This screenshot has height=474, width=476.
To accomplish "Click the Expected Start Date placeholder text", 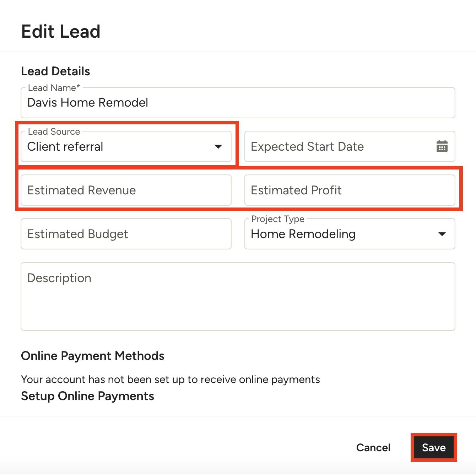I will [307, 146].
